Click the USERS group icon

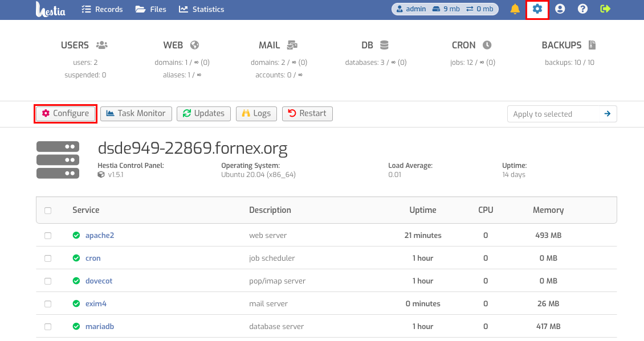click(x=102, y=45)
